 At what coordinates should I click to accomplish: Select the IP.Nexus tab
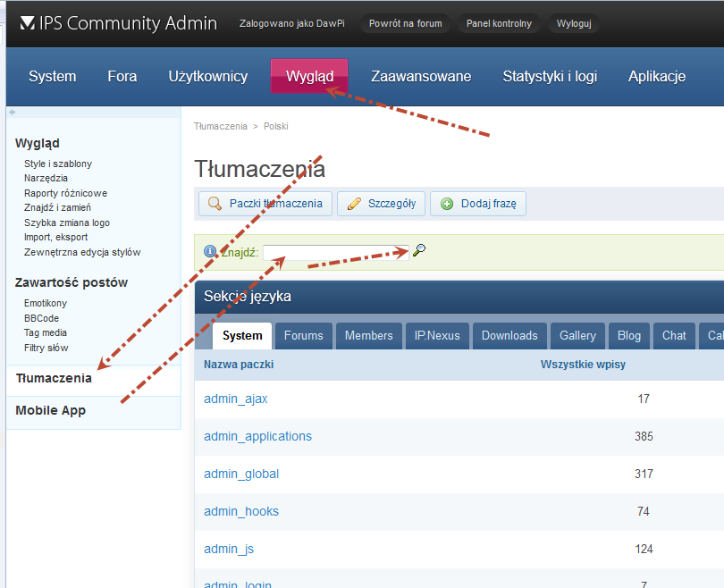pyautogui.click(x=437, y=336)
